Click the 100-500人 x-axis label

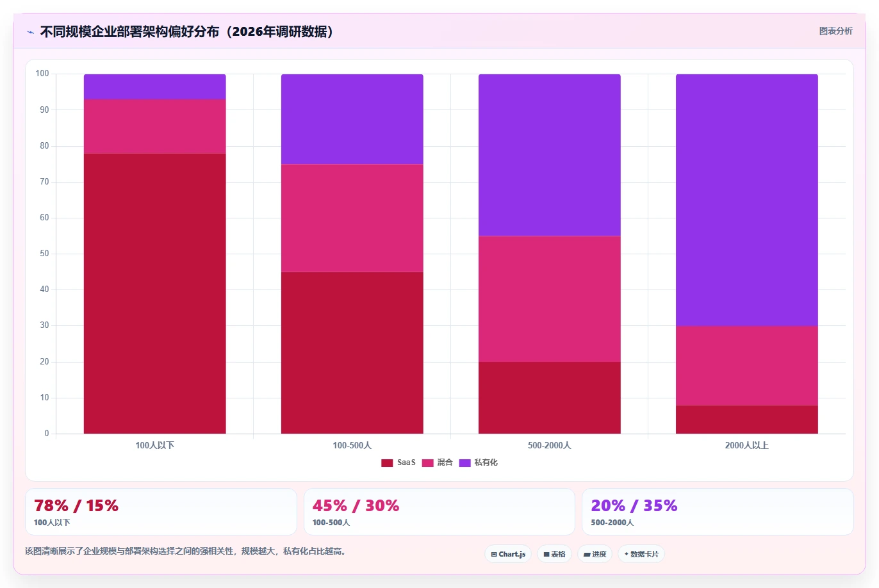tap(352, 445)
